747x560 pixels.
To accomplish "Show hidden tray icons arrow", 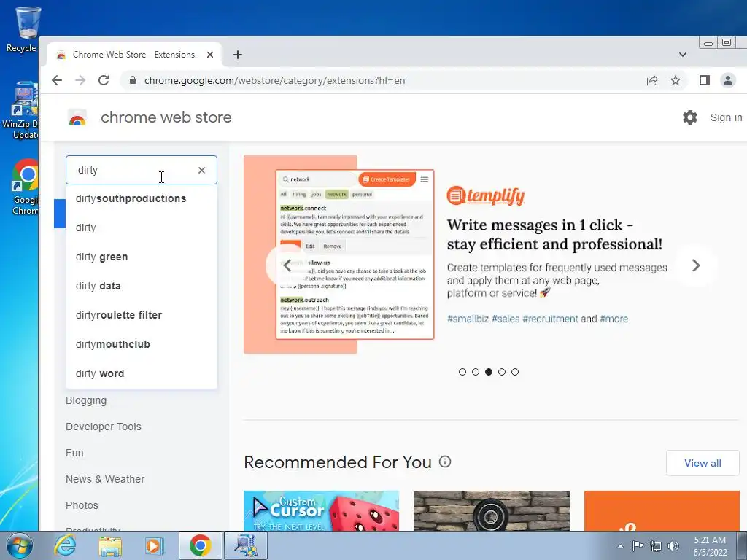I will tap(620, 546).
